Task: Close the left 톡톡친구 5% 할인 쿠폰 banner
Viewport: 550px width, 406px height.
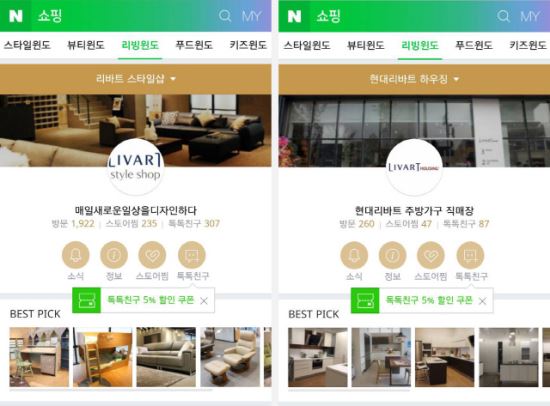Action: 204,301
